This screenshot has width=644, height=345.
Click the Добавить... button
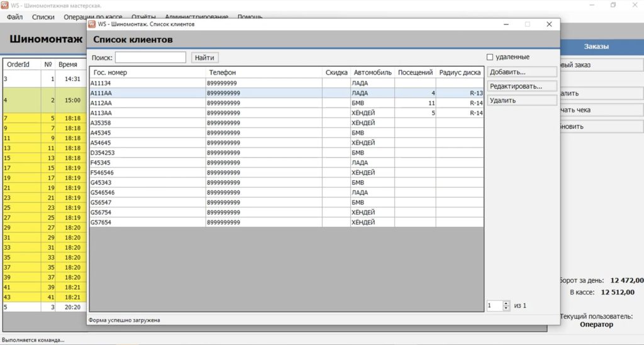[521, 72]
